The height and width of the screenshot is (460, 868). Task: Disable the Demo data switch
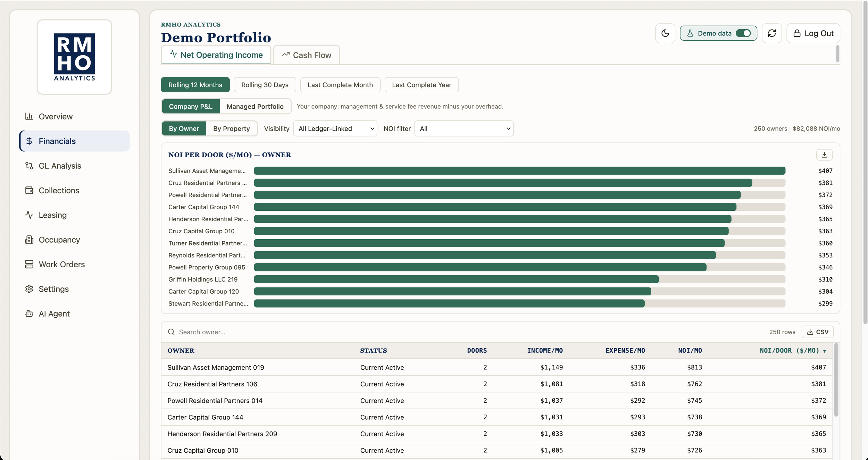click(x=743, y=33)
